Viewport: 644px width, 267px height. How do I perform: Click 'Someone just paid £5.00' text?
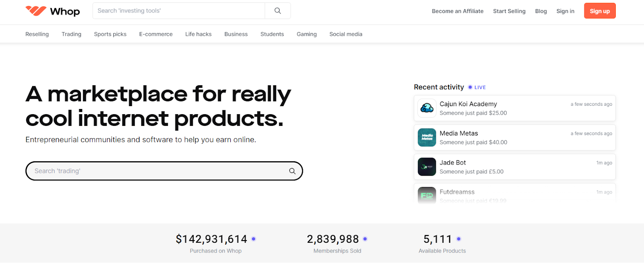472,172
